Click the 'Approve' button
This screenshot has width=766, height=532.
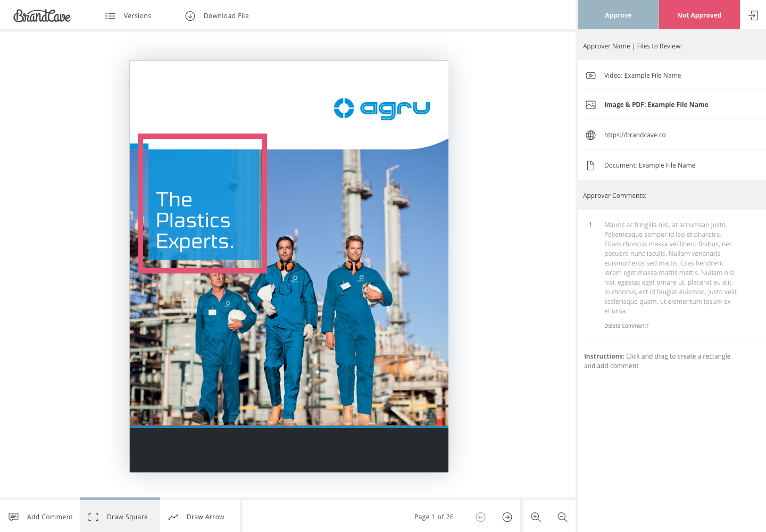[618, 14]
